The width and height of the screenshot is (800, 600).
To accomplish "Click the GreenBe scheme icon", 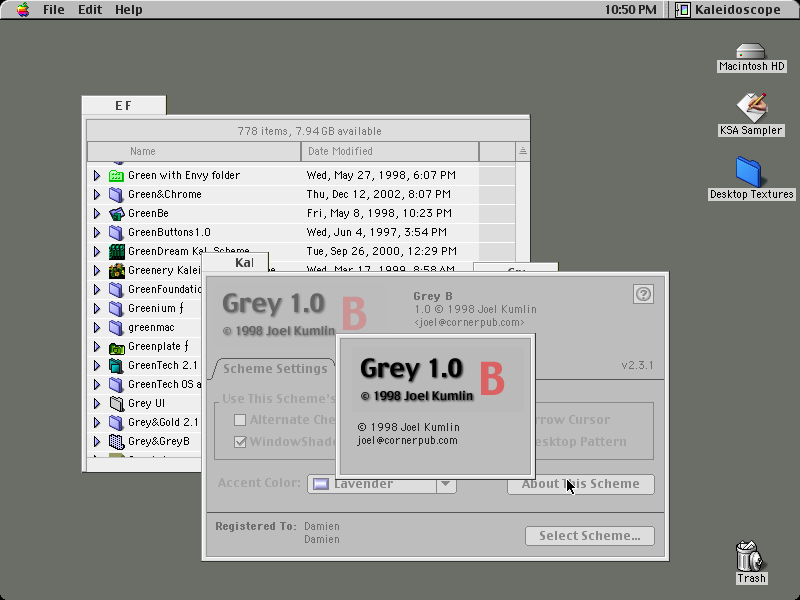I will click(x=116, y=213).
